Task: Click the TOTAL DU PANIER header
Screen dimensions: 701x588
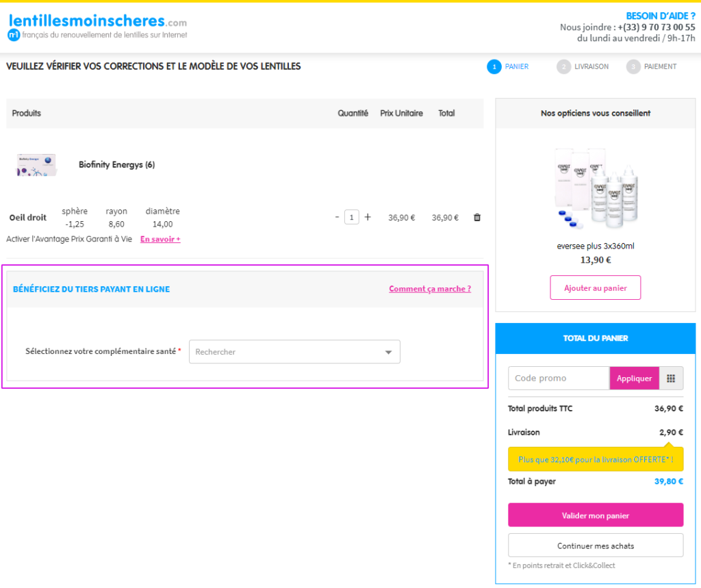Action: 595,338
